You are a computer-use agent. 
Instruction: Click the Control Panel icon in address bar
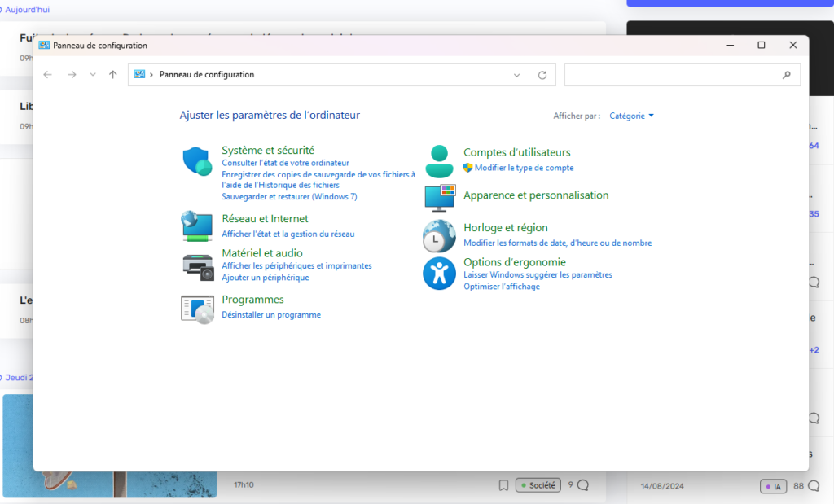(139, 74)
